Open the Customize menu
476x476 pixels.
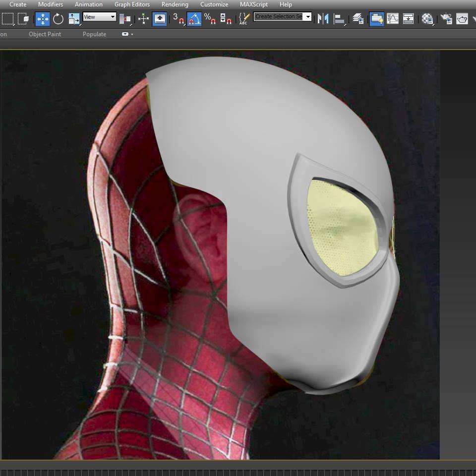[214, 4]
